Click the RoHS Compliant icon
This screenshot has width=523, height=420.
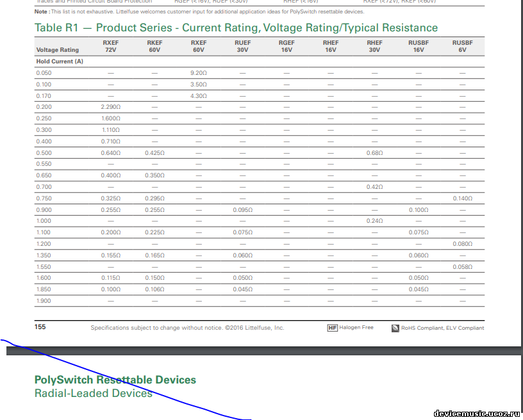tap(395, 328)
